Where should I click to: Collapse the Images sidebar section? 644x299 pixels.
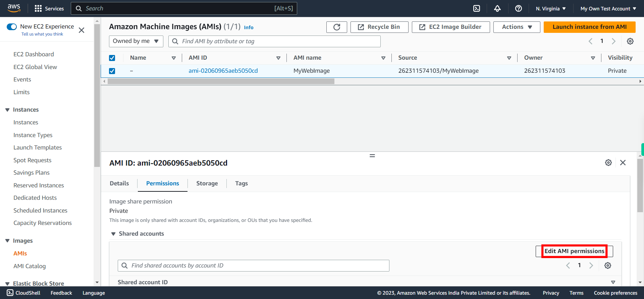(x=7, y=241)
